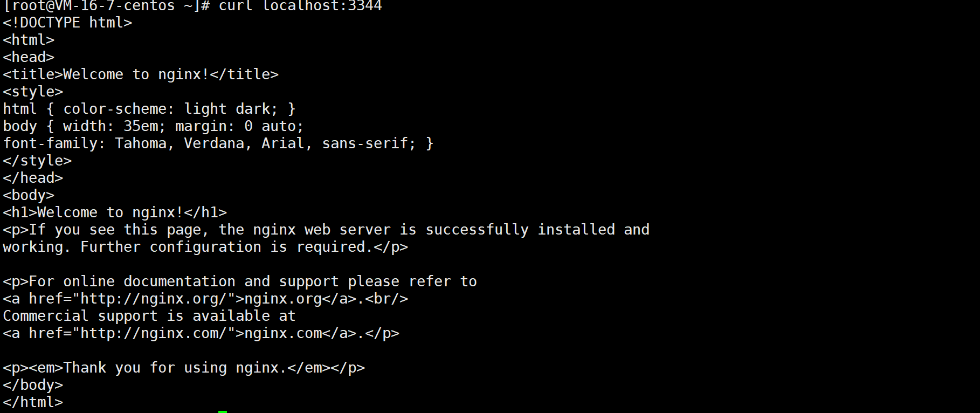This screenshot has width=980, height=413.
Task: Click the color-scheme: light dark line
Action: pos(149,109)
